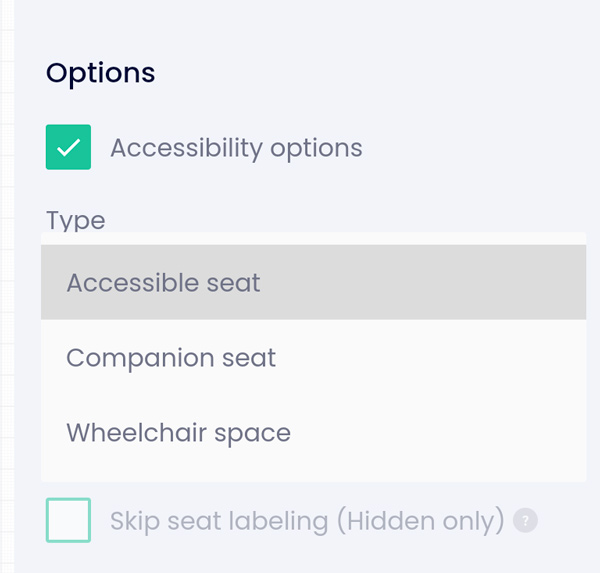Choose Companion seat in the Type dropdown
This screenshot has width=600, height=573.
313,357
